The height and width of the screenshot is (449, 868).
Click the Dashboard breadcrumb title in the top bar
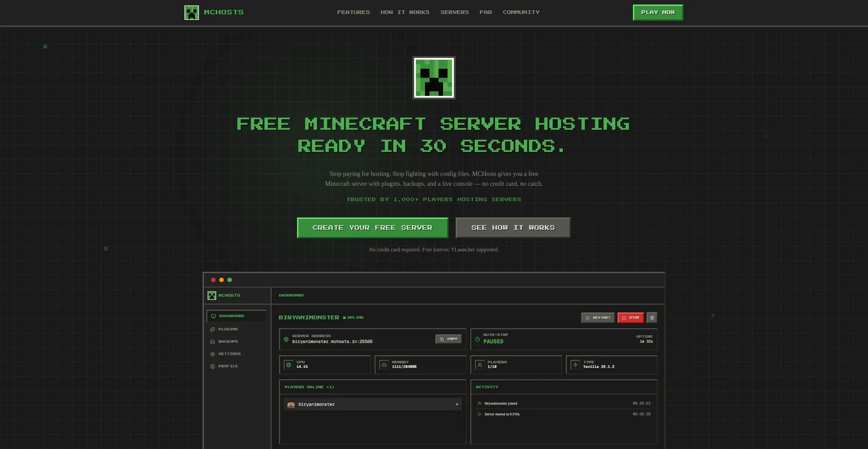tap(291, 295)
